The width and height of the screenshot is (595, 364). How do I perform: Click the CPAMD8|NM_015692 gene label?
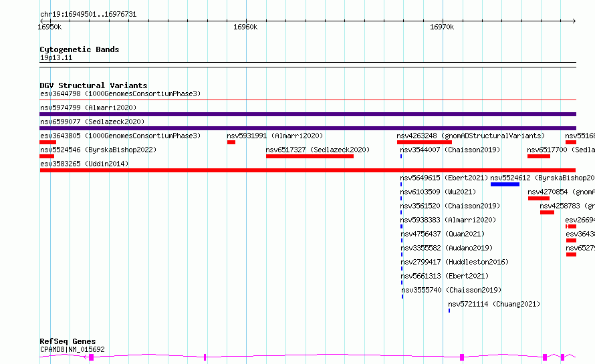pyautogui.click(x=72, y=349)
